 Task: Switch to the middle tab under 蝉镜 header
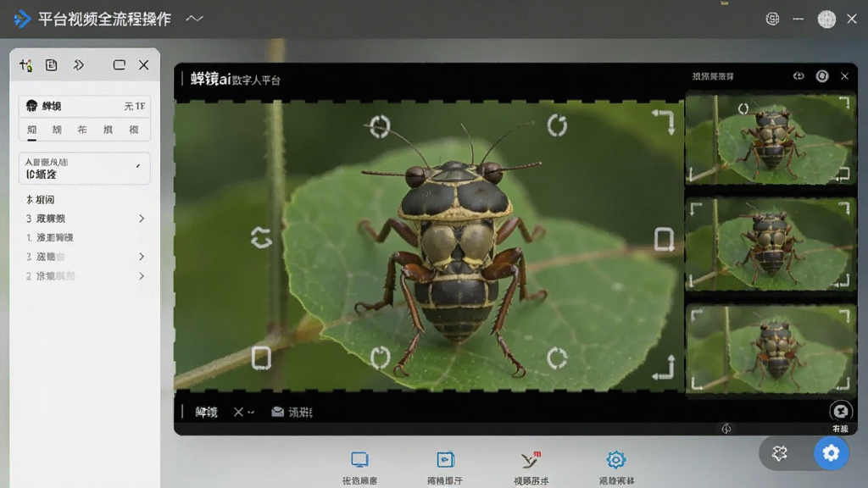coord(82,130)
